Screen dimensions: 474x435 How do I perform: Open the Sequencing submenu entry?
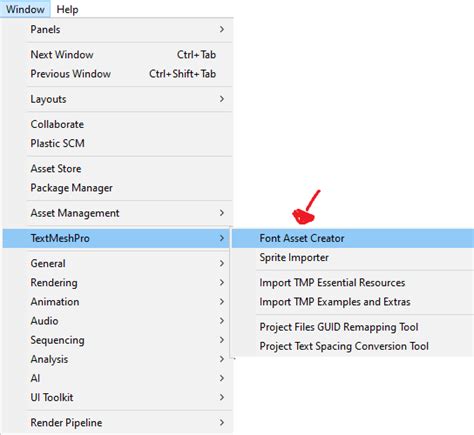coord(117,340)
